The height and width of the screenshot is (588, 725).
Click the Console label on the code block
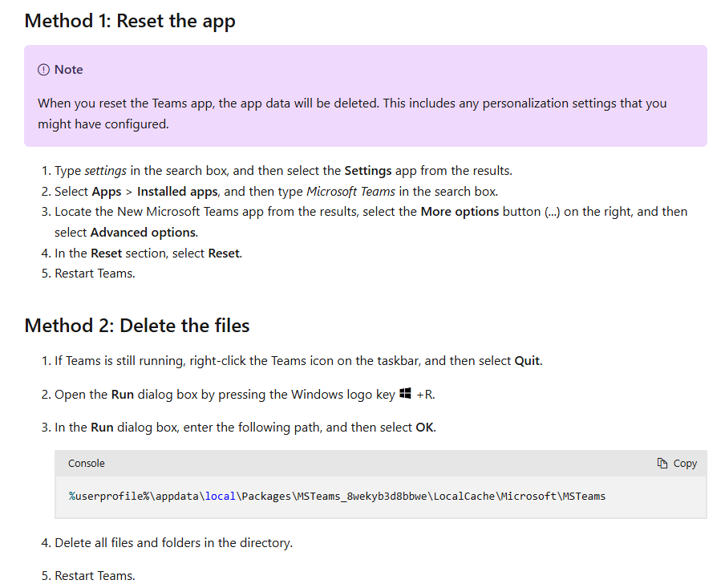[86, 463]
